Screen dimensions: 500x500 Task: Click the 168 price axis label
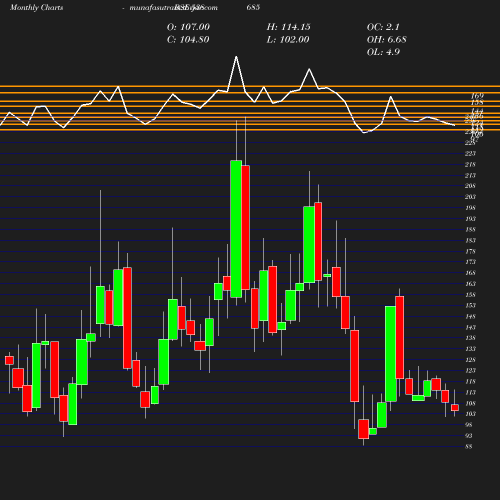tap(470, 273)
